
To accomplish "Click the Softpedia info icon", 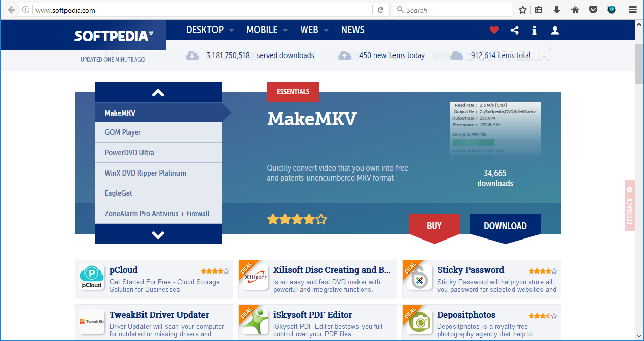I will [534, 30].
